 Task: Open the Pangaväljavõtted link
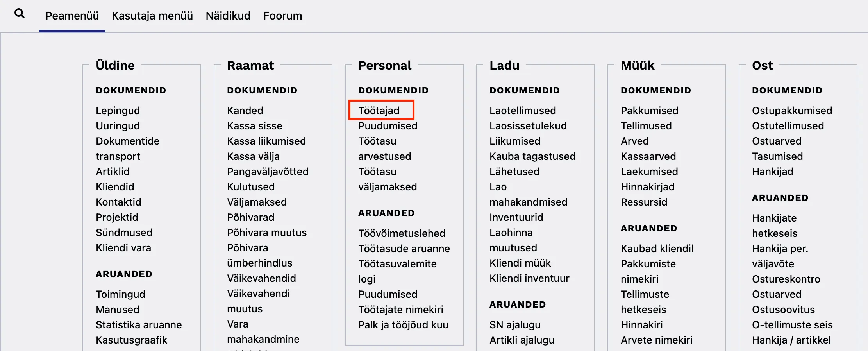(268, 172)
